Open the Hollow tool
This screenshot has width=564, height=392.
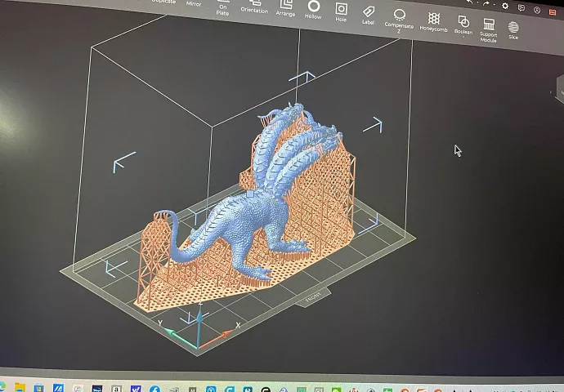tap(313, 9)
